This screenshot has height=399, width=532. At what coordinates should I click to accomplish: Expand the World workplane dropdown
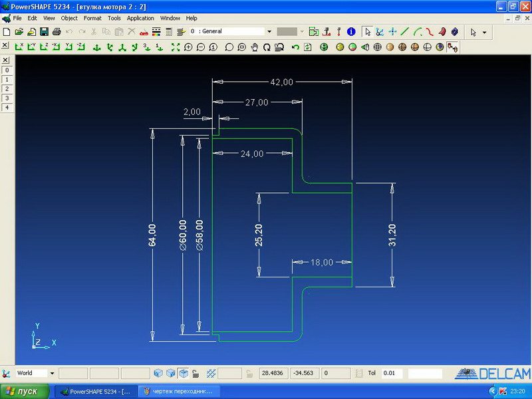coord(52,374)
